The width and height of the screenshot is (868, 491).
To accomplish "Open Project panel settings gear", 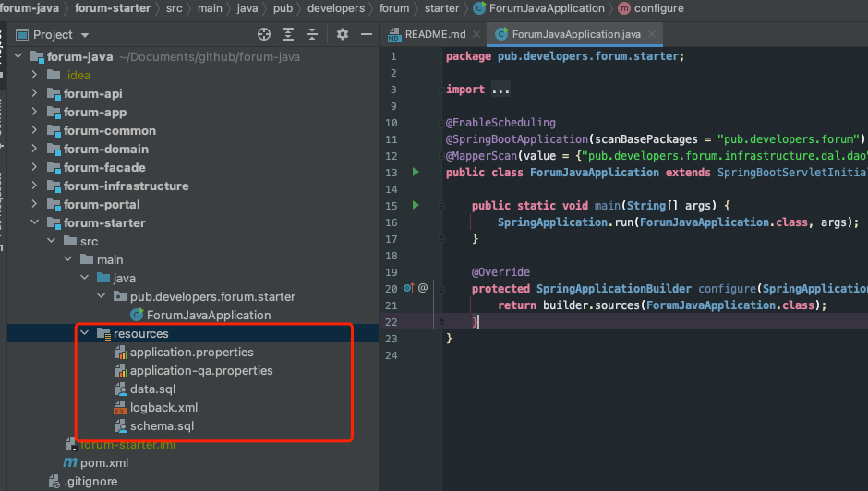I will 343,34.
